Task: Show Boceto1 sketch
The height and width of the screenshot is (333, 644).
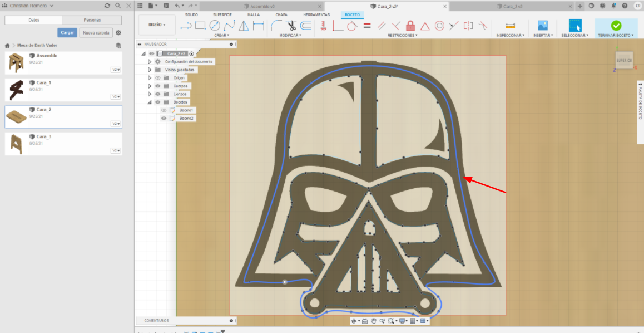Action: [x=164, y=110]
